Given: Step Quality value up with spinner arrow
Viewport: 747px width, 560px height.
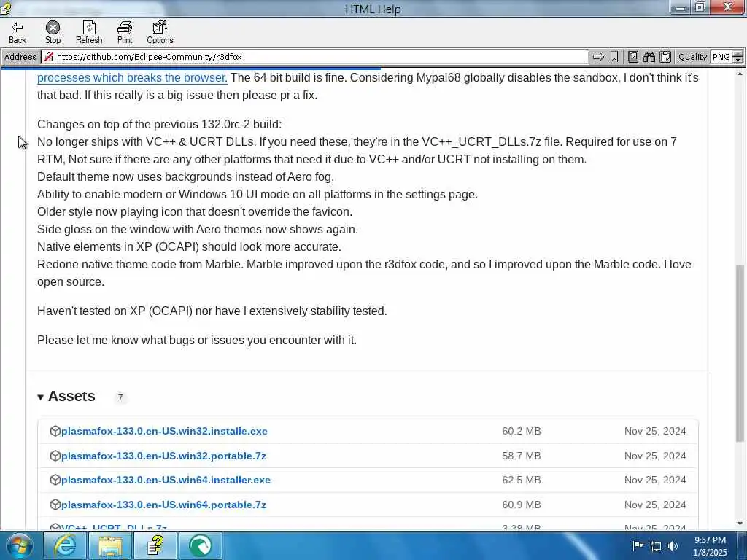Looking at the screenshot, I should coord(738,54).
